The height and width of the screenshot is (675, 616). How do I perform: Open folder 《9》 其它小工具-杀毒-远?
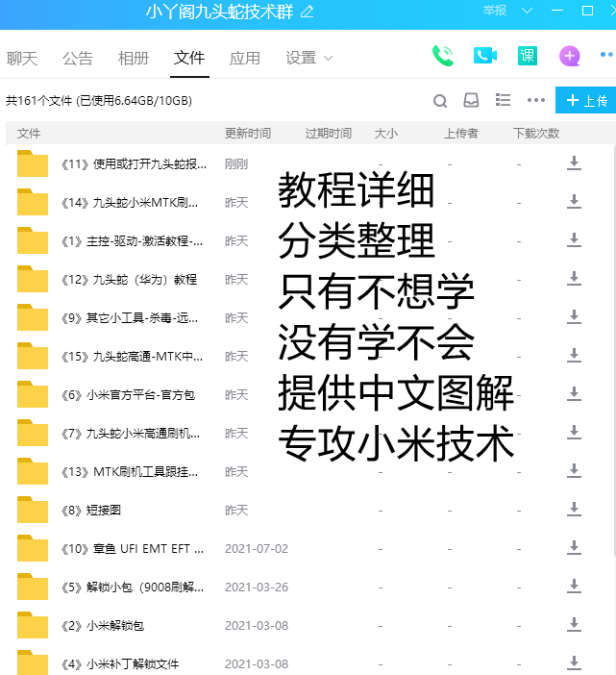130,318
